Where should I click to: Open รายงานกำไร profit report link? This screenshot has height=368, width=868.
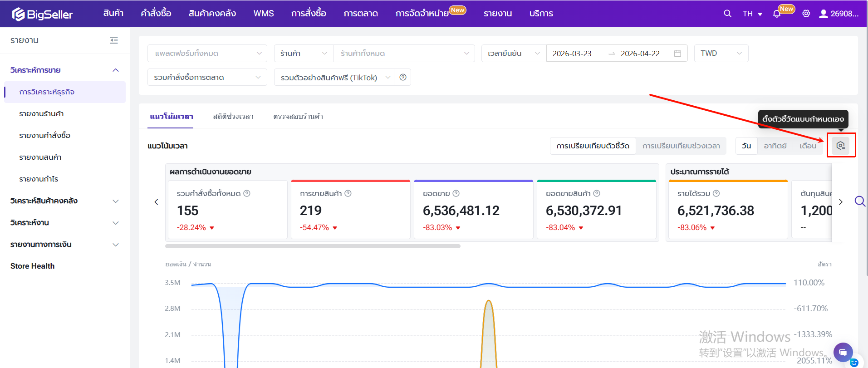point(39,179)
